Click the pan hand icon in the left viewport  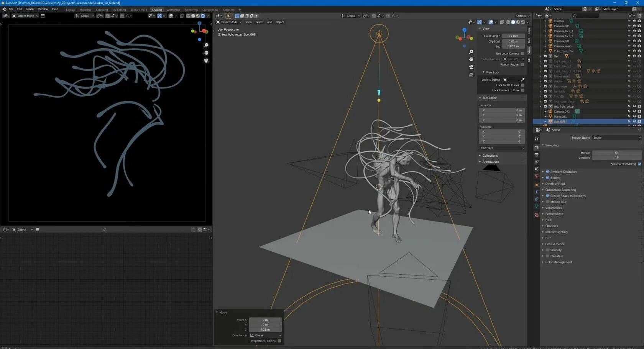click(x=206, y=53)
